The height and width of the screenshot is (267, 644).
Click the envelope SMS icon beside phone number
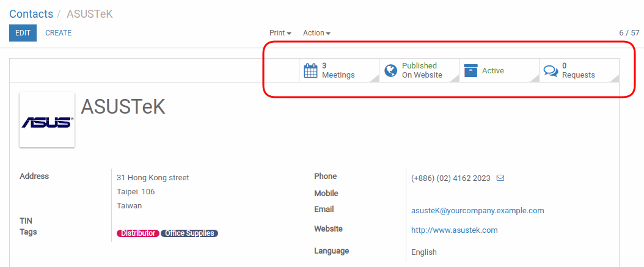click(x=500, y=178)
